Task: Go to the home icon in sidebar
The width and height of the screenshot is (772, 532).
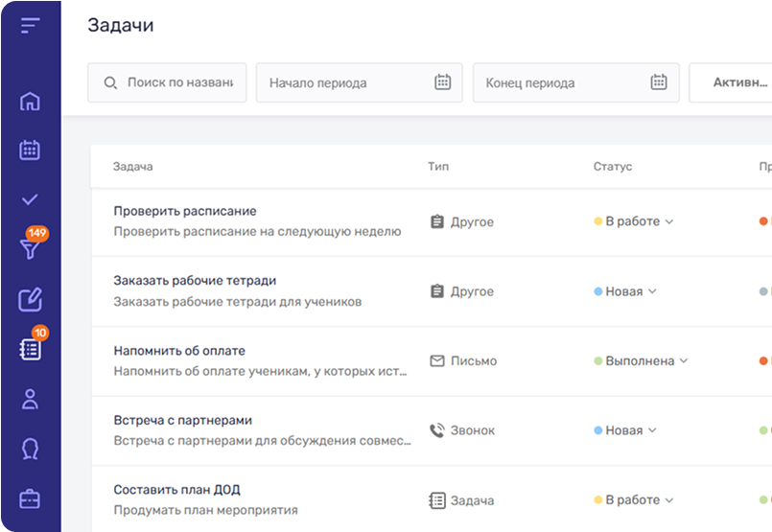Action: pos(30,101)
